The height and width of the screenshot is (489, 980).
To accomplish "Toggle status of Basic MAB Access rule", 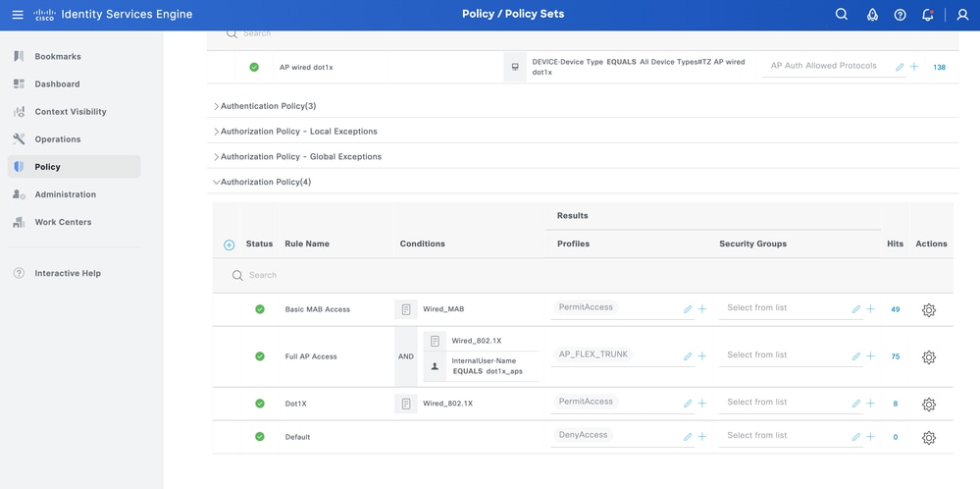I will tap(259, 309).
